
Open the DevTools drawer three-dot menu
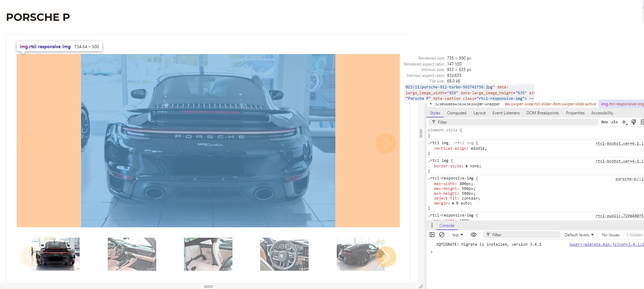coord(432,225)
